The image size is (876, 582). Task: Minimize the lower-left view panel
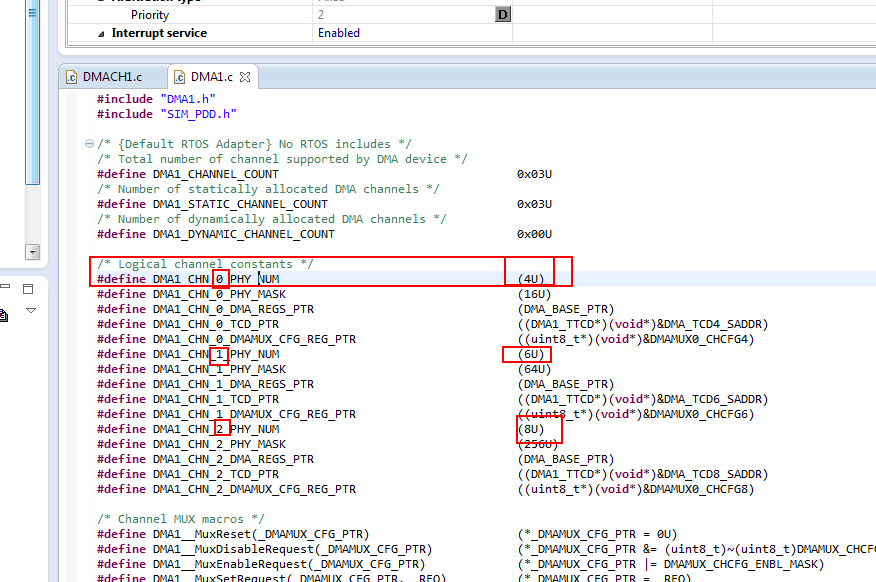(6, 287)
